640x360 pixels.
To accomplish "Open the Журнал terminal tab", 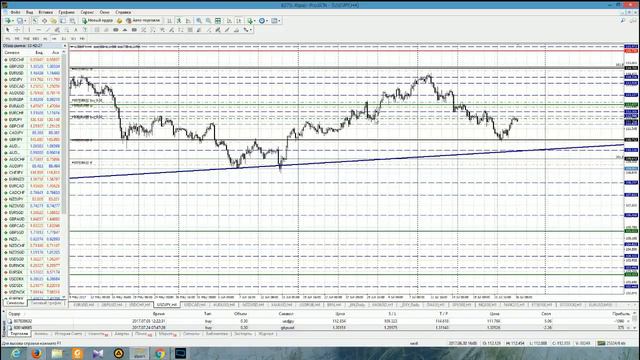I will pos(265,334).
